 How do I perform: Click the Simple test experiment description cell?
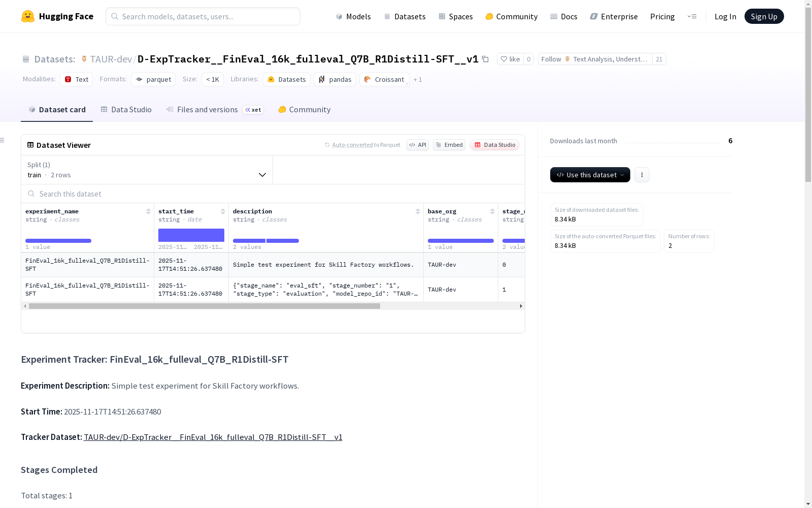[326, 265]
